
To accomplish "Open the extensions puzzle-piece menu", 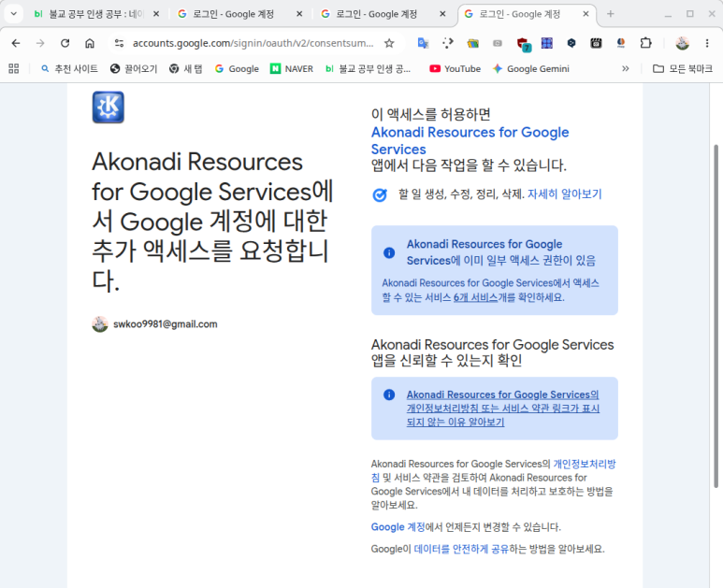I will [x=646, y=43].
